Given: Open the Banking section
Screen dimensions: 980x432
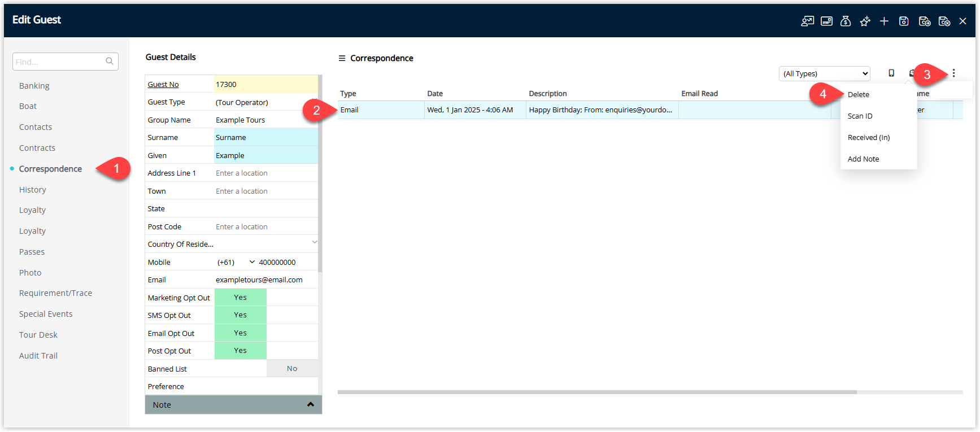Looking at the screenshot, I should [x=34, y=86].
